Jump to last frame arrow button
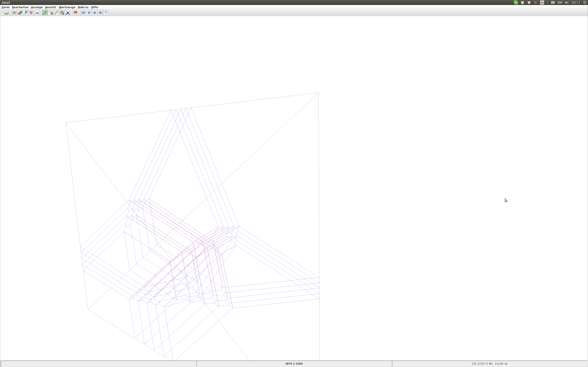 (100, 13)
